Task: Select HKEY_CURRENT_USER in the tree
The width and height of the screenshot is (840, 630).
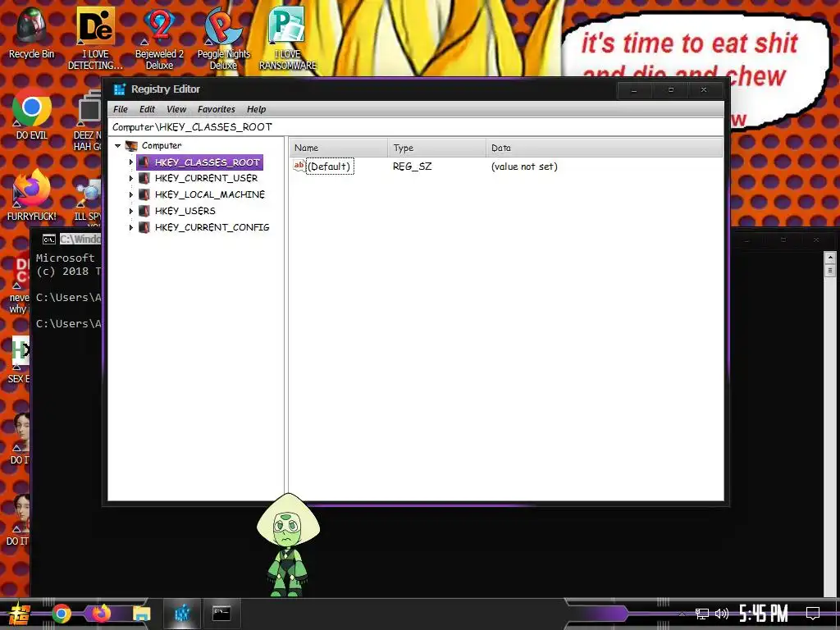Action: coord(206,178)
